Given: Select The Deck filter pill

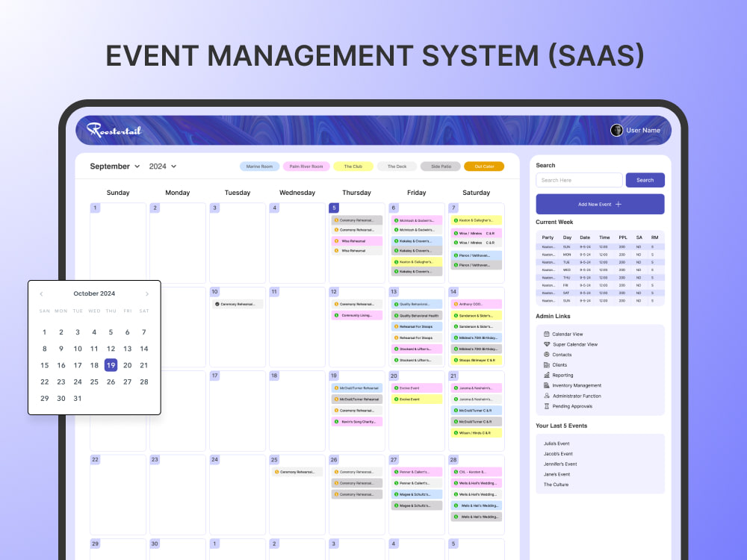Looking at the screenshot, I should [397, 167].
